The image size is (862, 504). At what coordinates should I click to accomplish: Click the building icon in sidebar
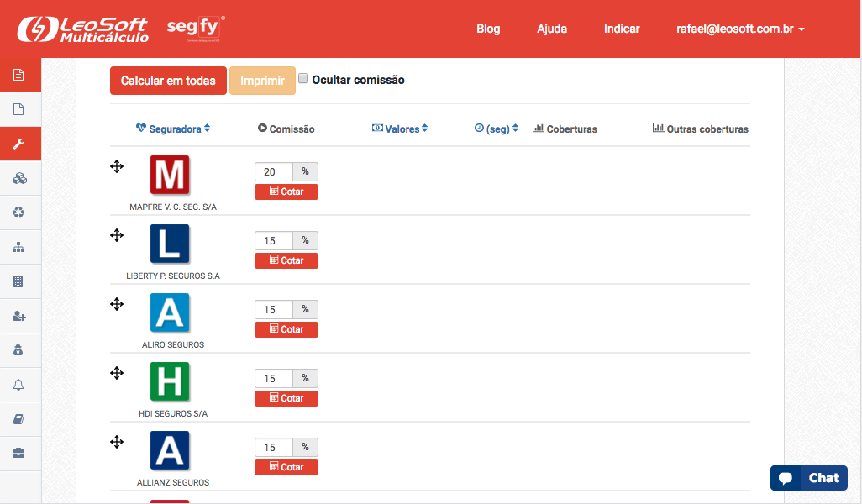point(18,281)
